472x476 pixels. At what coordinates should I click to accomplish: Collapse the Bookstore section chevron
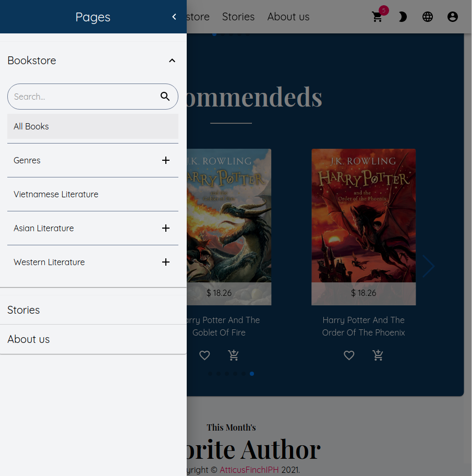[172, 61]
